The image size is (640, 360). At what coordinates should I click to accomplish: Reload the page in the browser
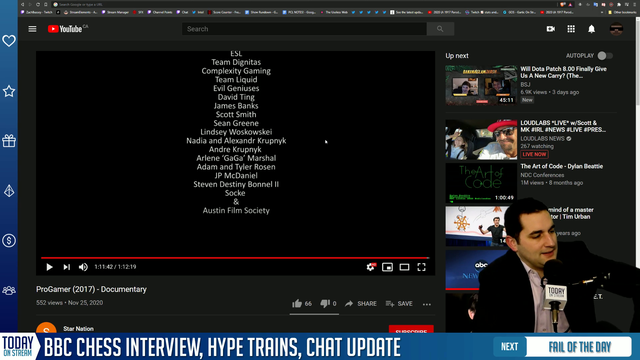[38, 4]
